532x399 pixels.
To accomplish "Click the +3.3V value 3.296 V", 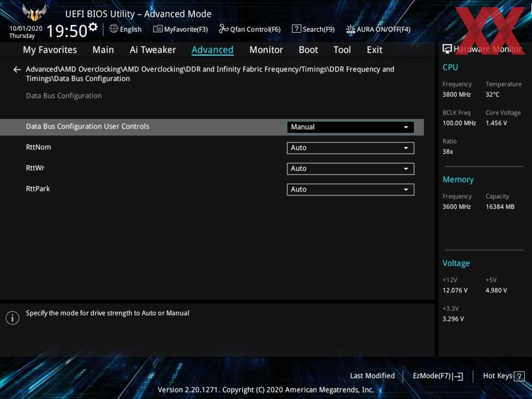I will click(x=453, y=319).
